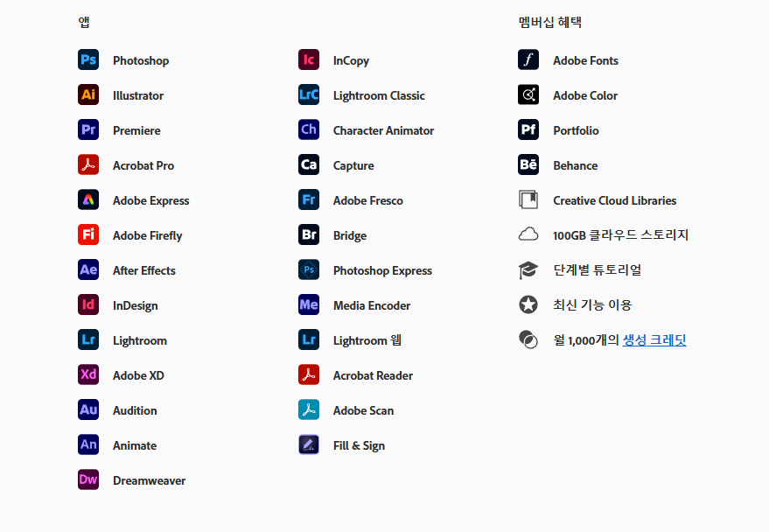
Task: Click the Acrobat Reader label
Action: (x=374, y=375)
